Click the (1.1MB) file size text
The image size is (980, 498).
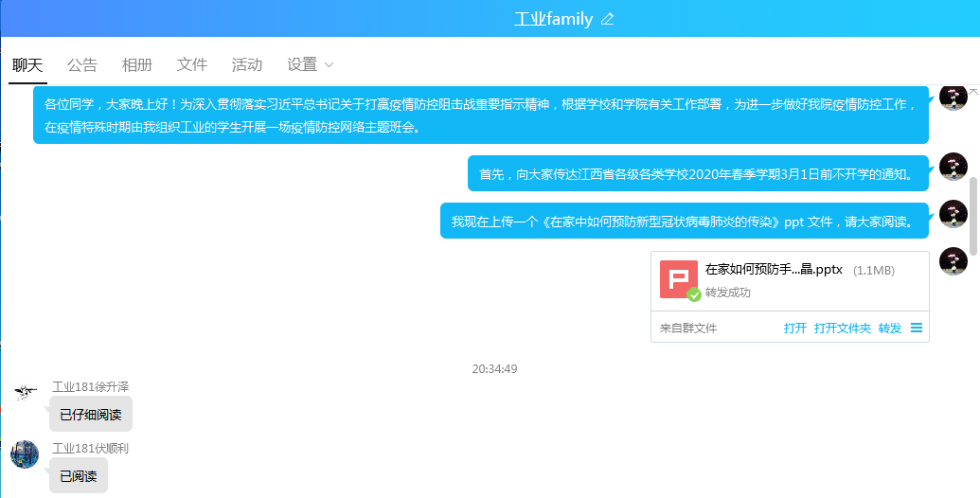click(x=874, y=271)
